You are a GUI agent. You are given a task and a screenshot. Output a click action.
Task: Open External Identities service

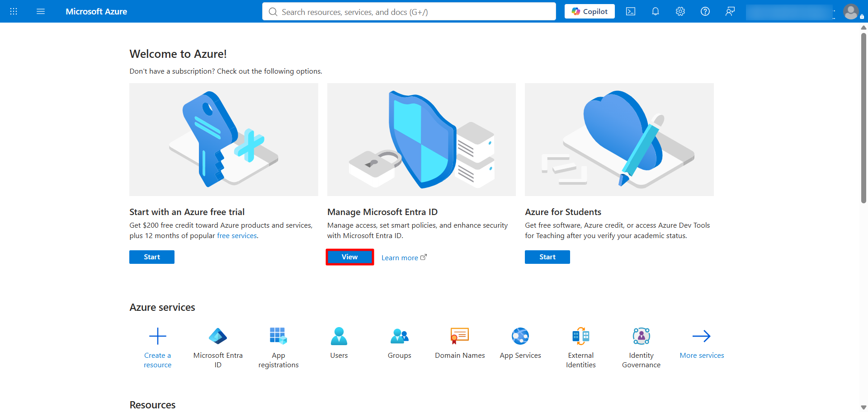(x=581, y=348)
